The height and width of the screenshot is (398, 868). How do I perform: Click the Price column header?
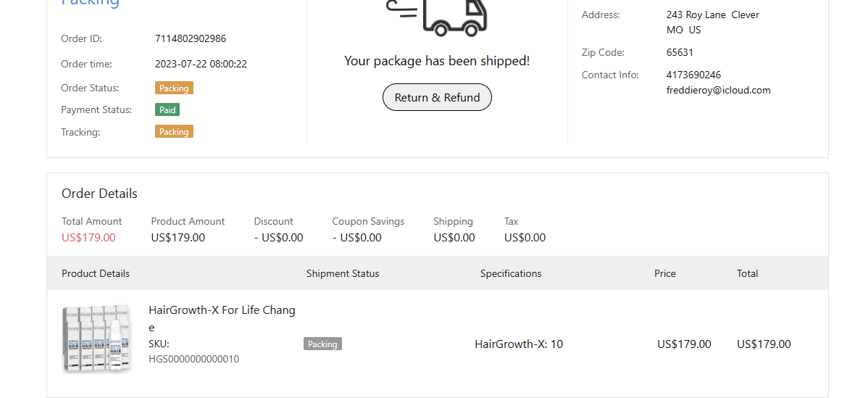click(664, 273)
